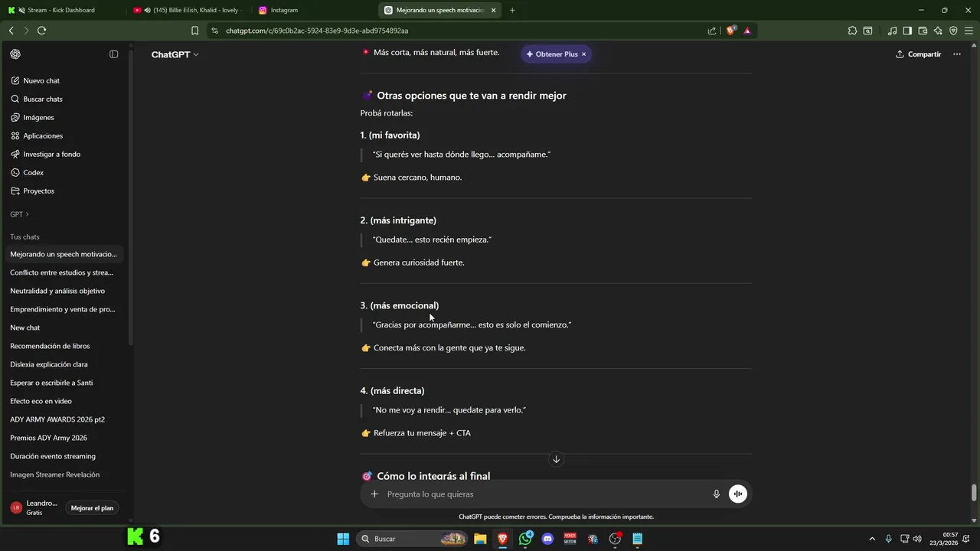Dismiss the Obtener Plus banner
980x551 pixels.
583,54
